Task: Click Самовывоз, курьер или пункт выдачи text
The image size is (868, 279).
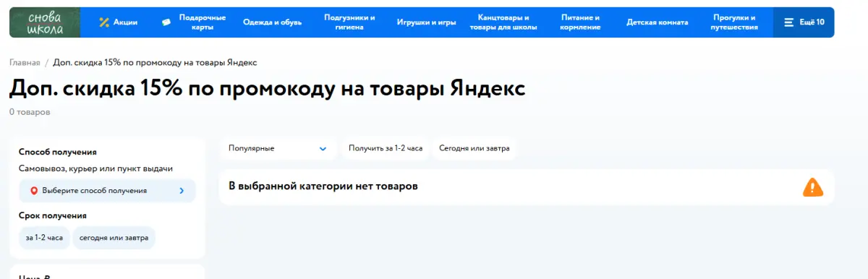Action: (95, 168)
